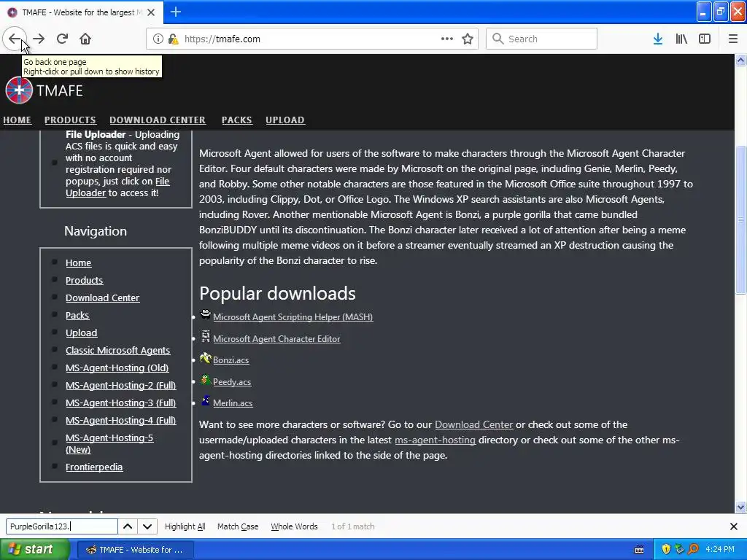Toggle Whole Words in find bar

(294, 526)
